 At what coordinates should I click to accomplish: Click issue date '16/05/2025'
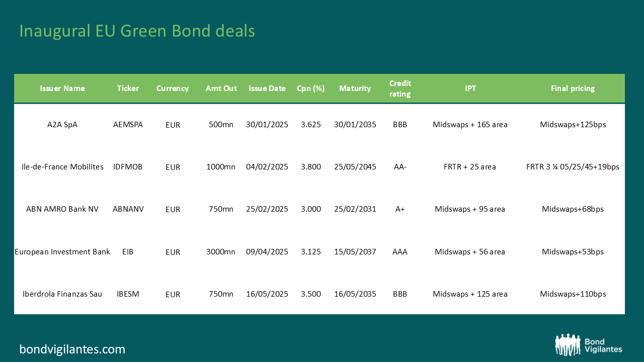(267, 294)
